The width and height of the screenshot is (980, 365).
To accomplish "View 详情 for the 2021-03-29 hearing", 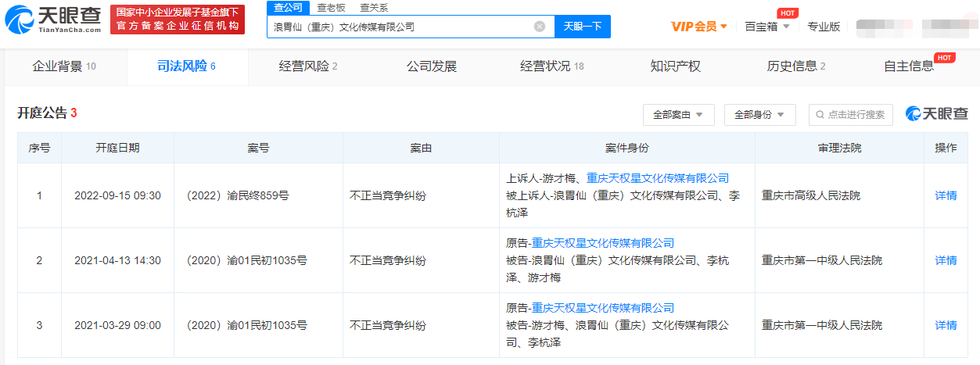I will (946, 325).
